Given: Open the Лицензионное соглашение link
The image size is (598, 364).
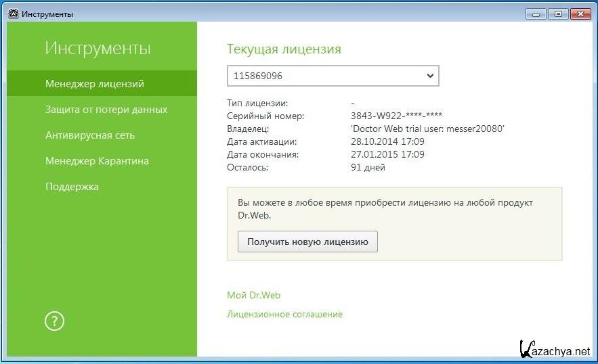Looking at the screenshot, I should (284, 314).
